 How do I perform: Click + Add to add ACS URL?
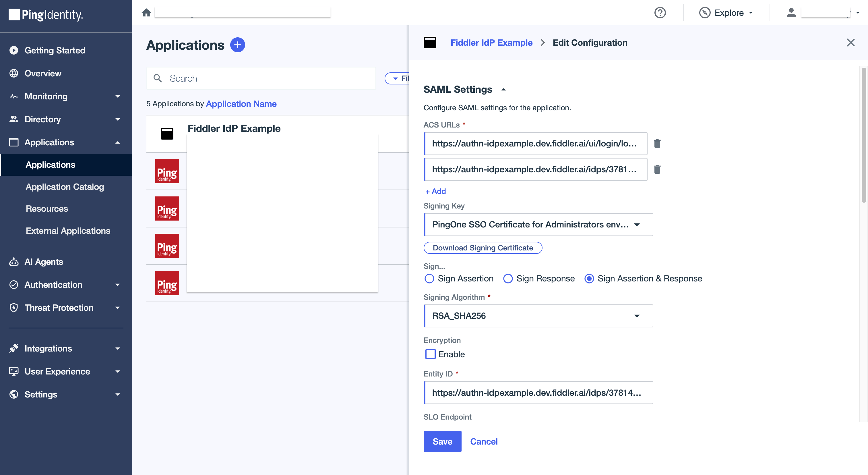(x=435, y=192)
